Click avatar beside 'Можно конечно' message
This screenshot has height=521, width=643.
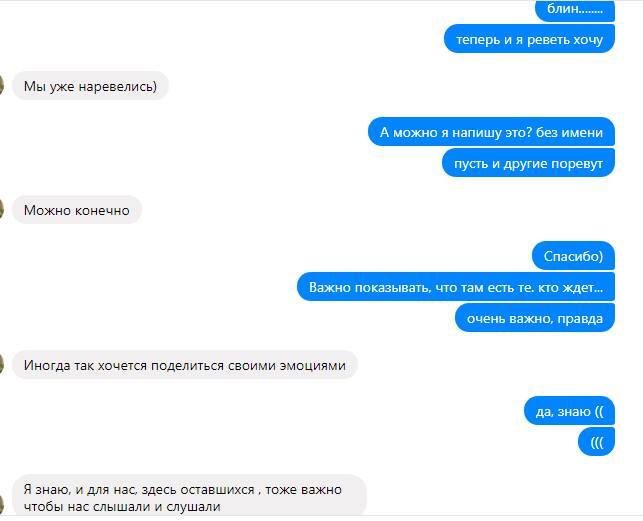click(1, 210)
